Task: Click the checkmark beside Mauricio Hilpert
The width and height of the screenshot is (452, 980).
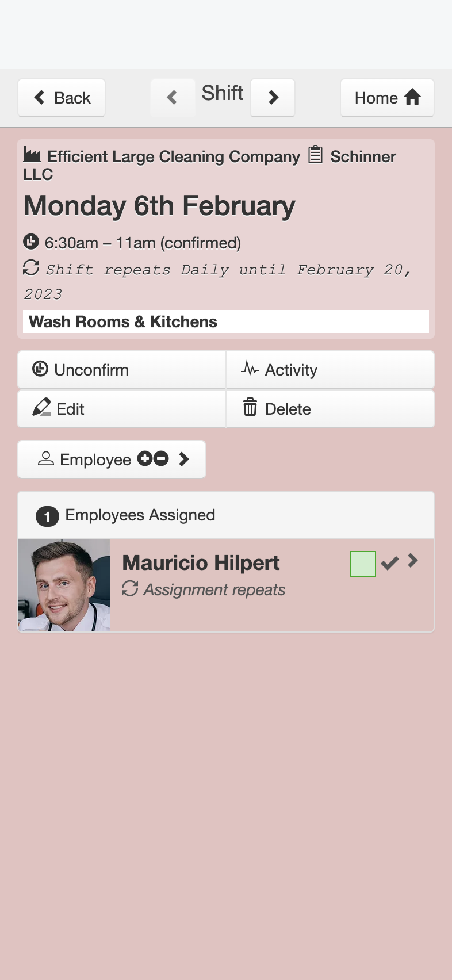Action: point(390,564)
